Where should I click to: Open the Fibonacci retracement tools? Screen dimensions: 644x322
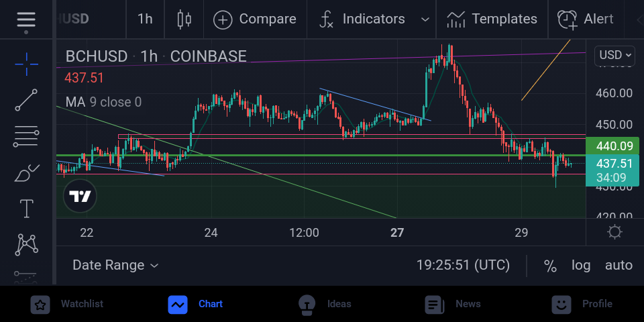(x=26, y=137)
